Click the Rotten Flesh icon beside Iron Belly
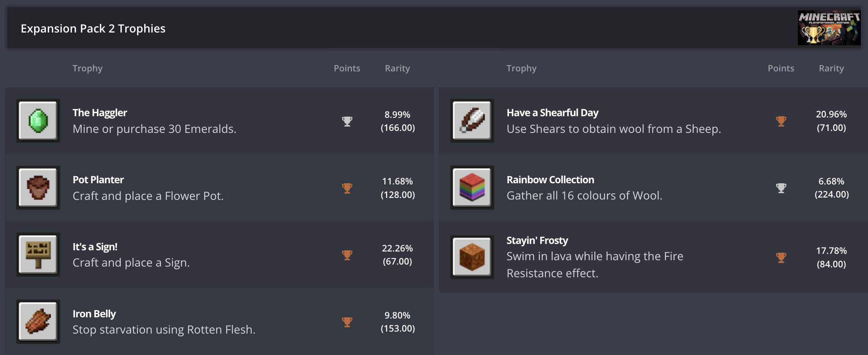 pyautogui.click(x=38, y=322)
